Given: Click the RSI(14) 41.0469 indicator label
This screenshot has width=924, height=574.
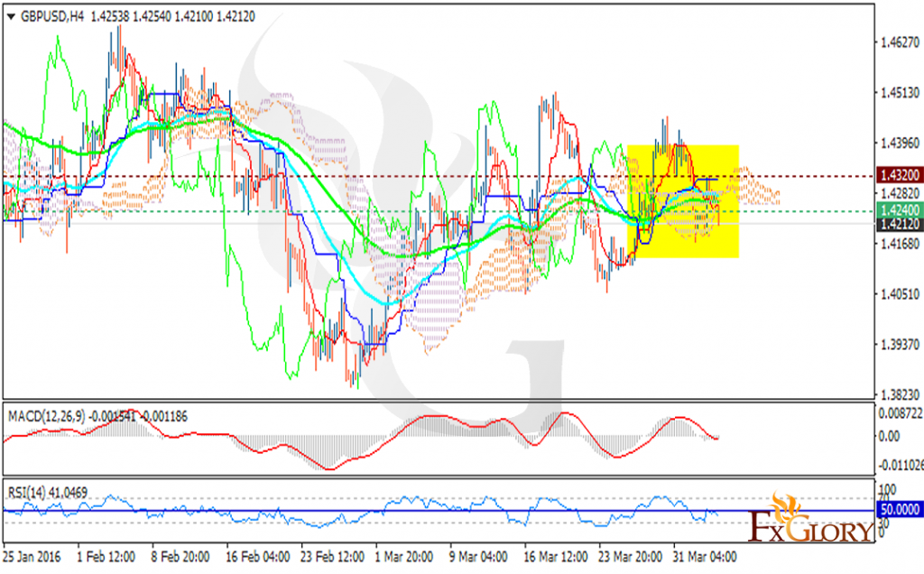Looking at the screenshot, I should 47,492.
